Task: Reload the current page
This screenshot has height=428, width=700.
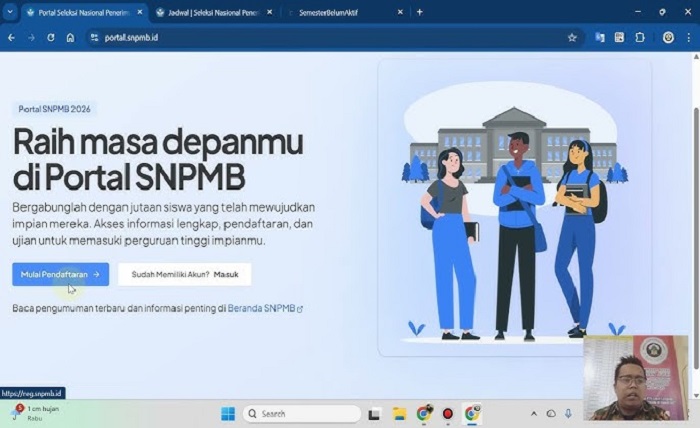Action: coord(51,38)
